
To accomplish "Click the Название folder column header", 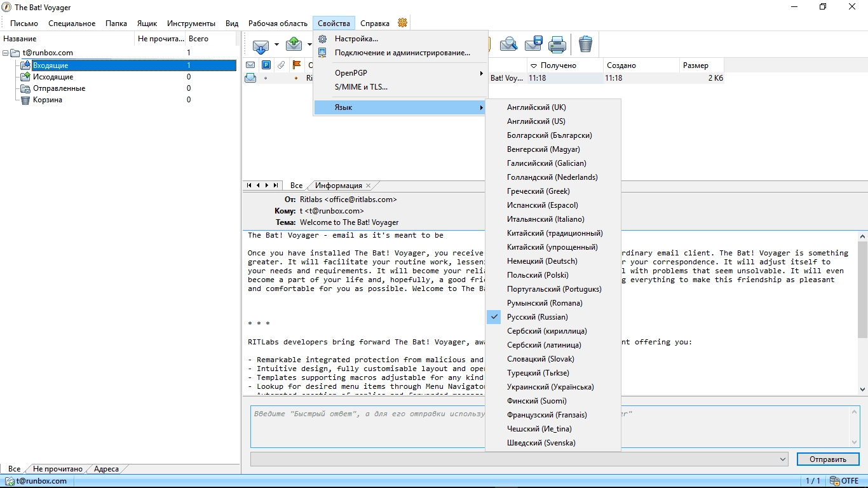I will tap(67, 39).
